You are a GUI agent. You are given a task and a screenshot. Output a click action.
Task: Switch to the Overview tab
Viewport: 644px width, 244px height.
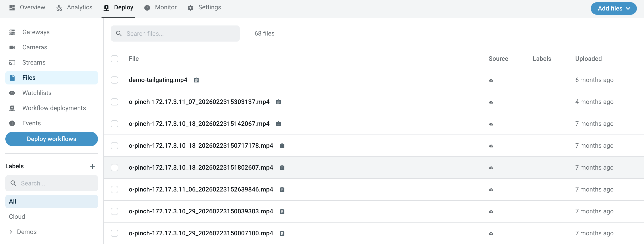click(27, 8)
